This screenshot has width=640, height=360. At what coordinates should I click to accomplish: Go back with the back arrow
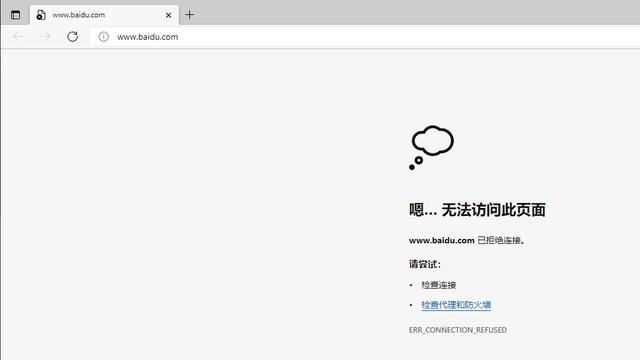[18, 37]
